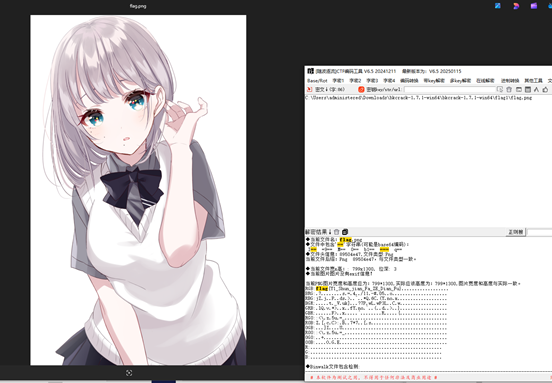552x383 pixels.
Task: Click the Binwalk文件包含检测 line
Action: tap(332, 366)
